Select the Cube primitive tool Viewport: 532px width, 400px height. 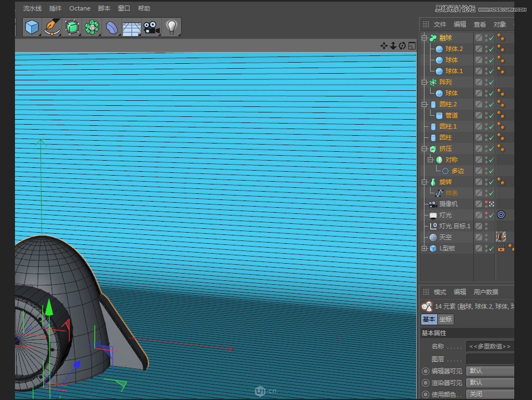(x=32, y=27)
